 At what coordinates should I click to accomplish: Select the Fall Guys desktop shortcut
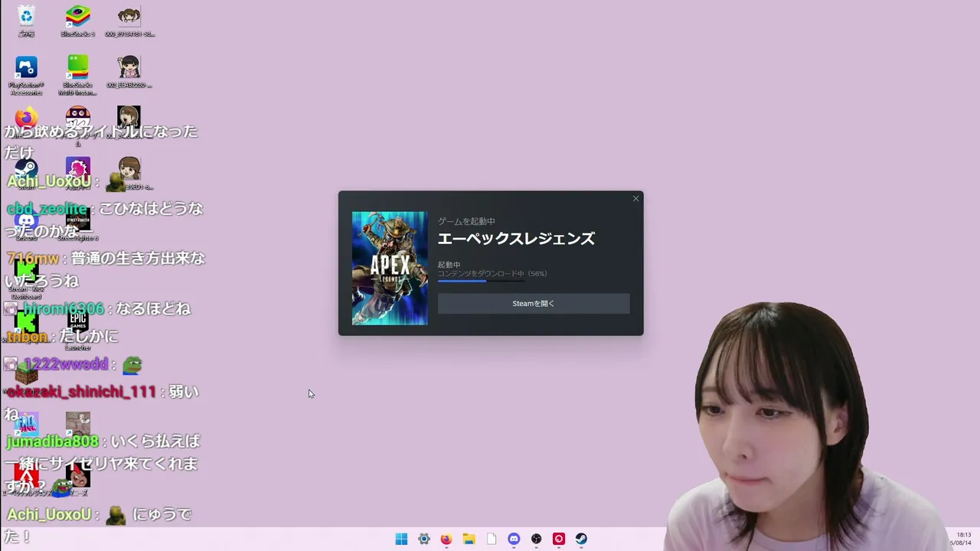coord(26,424)
